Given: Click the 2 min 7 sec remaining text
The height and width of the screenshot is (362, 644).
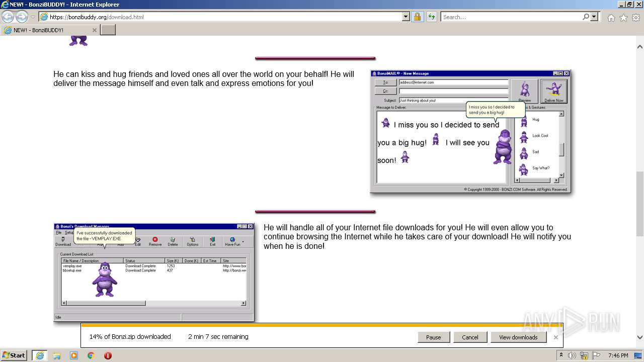Looking at the screenshot, I should coord(218,337).
